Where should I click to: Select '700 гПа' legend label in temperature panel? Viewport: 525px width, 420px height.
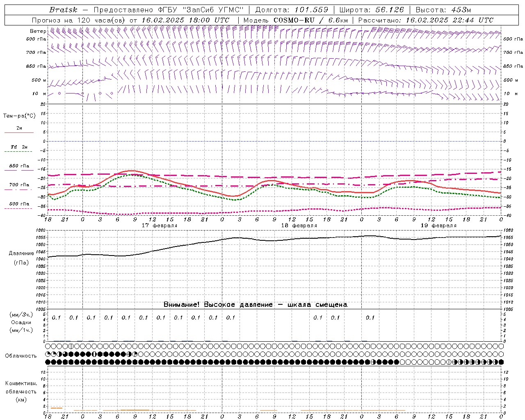(19, 185)
